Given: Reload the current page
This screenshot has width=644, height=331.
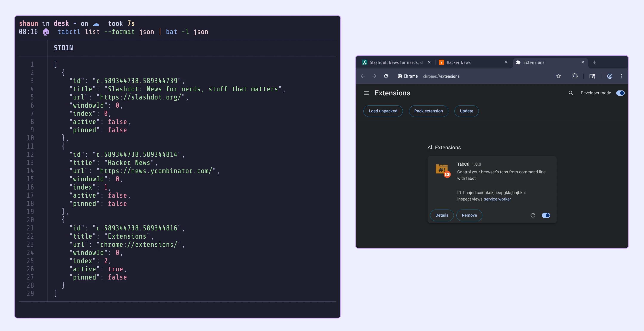Looking at the screenshot, I should click(x=386, y=76).
